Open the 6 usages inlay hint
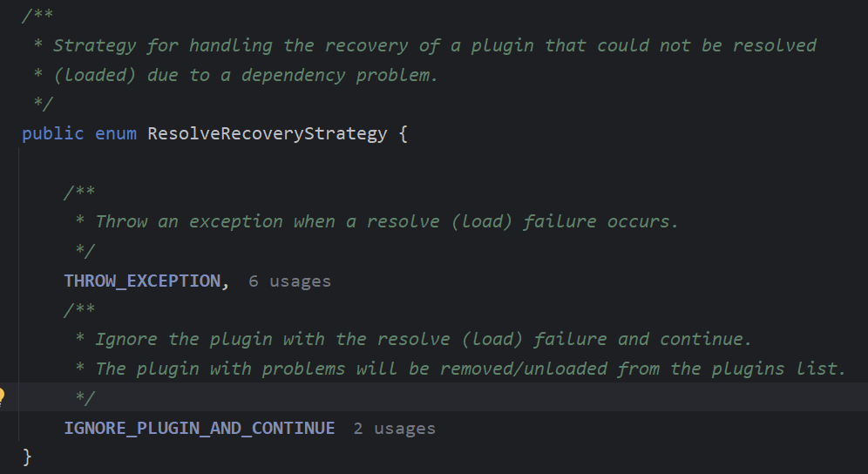 tap(289, 281)
